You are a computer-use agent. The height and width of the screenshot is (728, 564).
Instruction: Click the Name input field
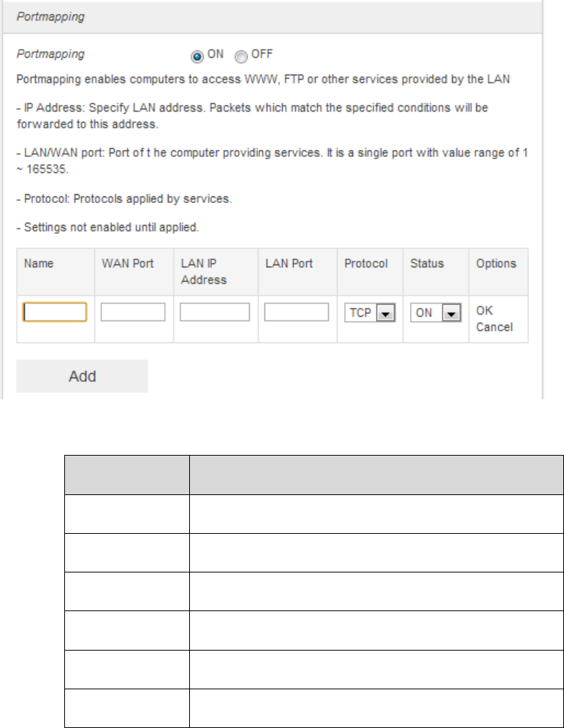coord(55,312)
